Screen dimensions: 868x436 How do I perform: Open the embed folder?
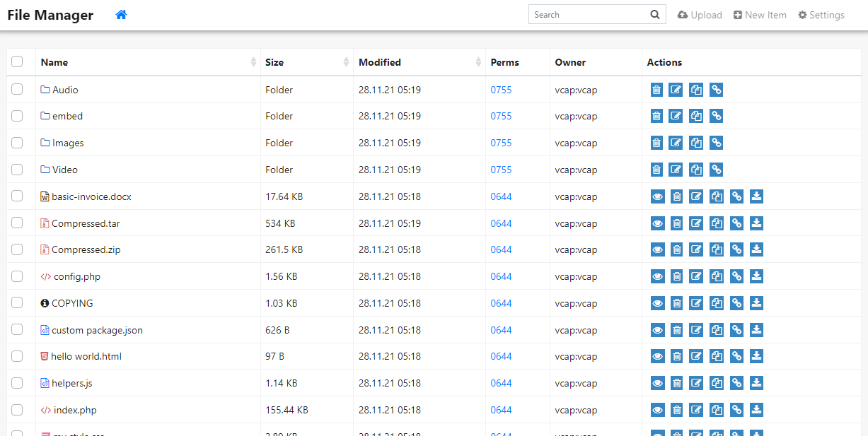click(x=62, y=117)
